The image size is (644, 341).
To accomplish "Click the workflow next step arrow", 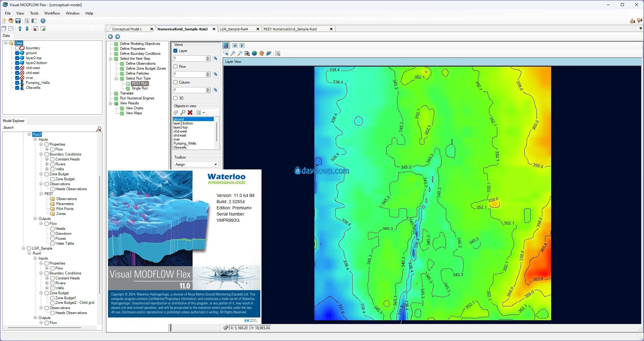I will click(x=118, y=37).
